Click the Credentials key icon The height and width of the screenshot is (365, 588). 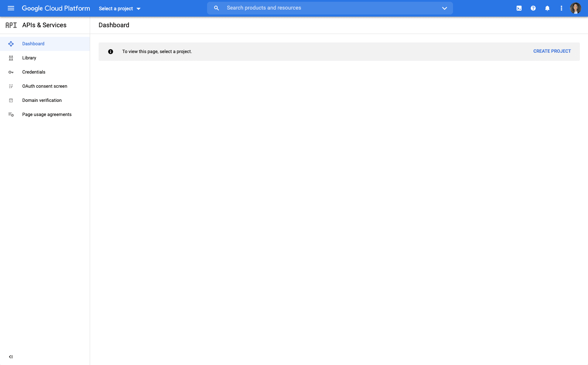click(11, 72)
